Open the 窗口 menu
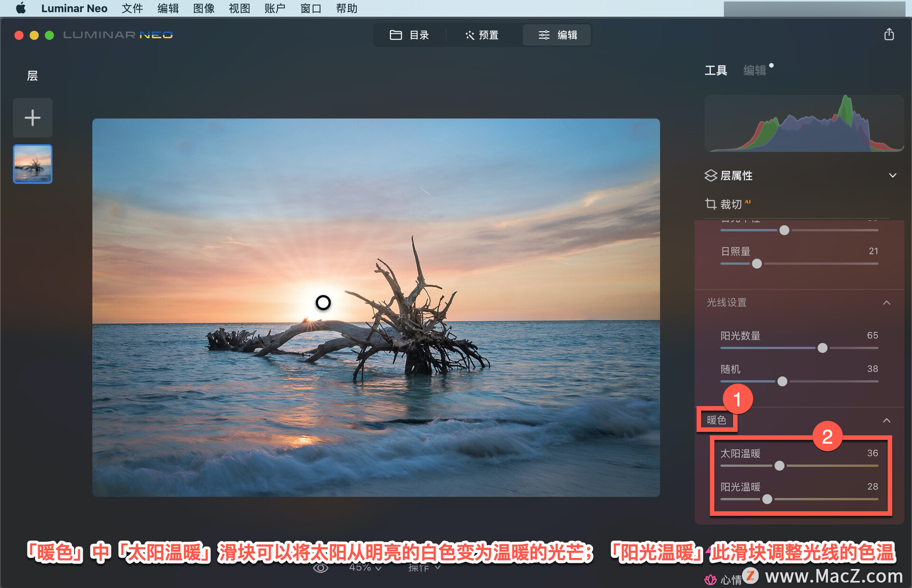The height and width of the screenshot is (588, 912). click(x=311, y=8)
